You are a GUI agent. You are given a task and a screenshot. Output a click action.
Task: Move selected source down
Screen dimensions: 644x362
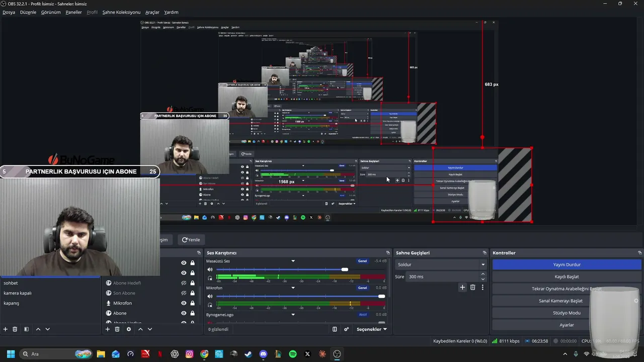(149, 329)
